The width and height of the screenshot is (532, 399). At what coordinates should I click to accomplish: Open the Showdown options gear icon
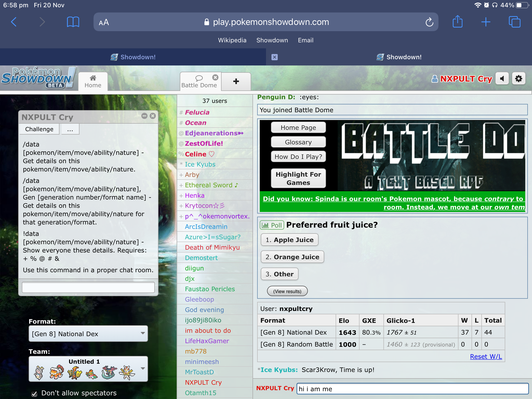point(518,79)
